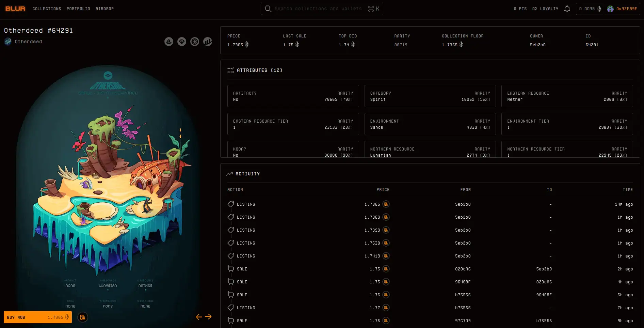This screenshot has height=328, width=644.
Task: Focus the search collections and wallets field
Action: [x=322, y=9]
